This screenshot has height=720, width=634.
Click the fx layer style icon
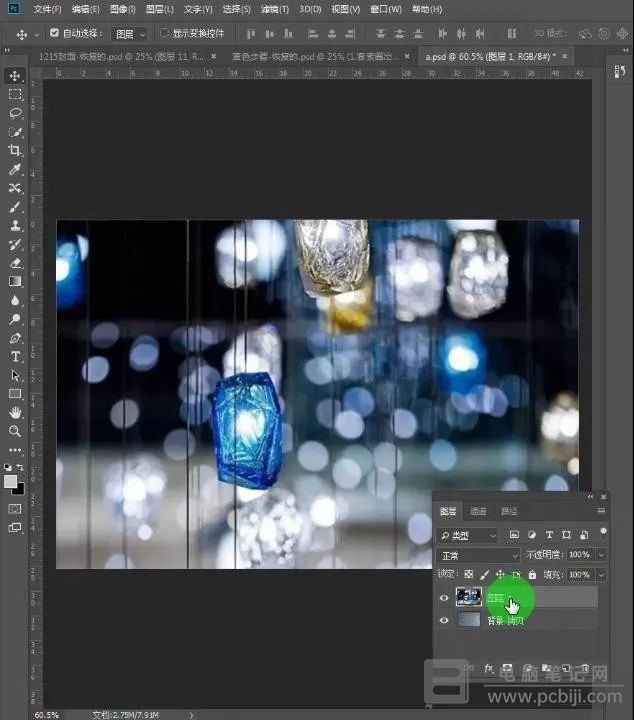tap(489, 668)
